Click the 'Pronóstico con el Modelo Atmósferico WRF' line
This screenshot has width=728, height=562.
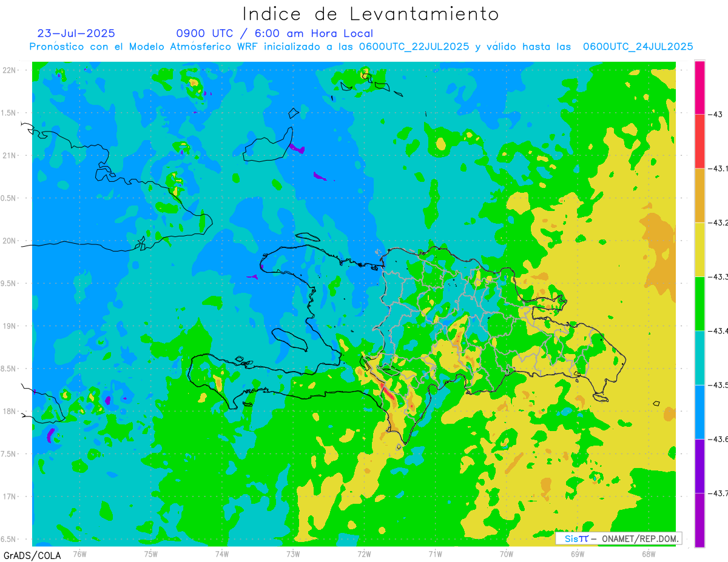click(361, 47)
